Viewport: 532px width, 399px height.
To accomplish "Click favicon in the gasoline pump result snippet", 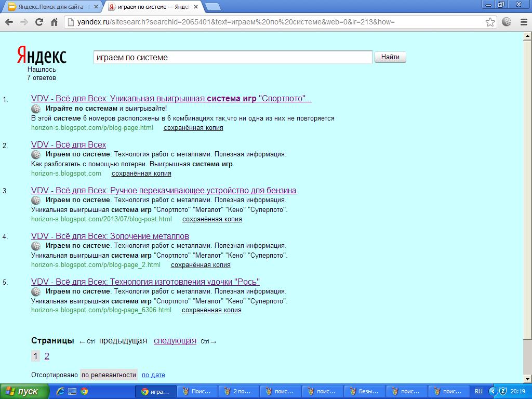I will coord(36,200).
